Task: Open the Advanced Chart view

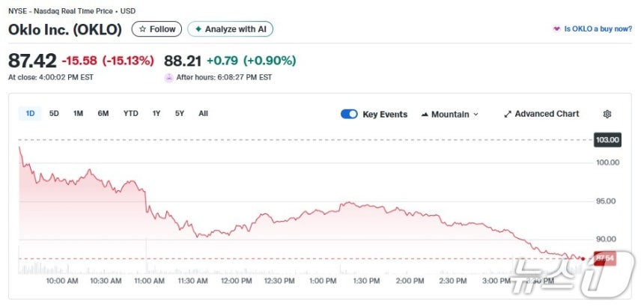Action: (541, 114)
